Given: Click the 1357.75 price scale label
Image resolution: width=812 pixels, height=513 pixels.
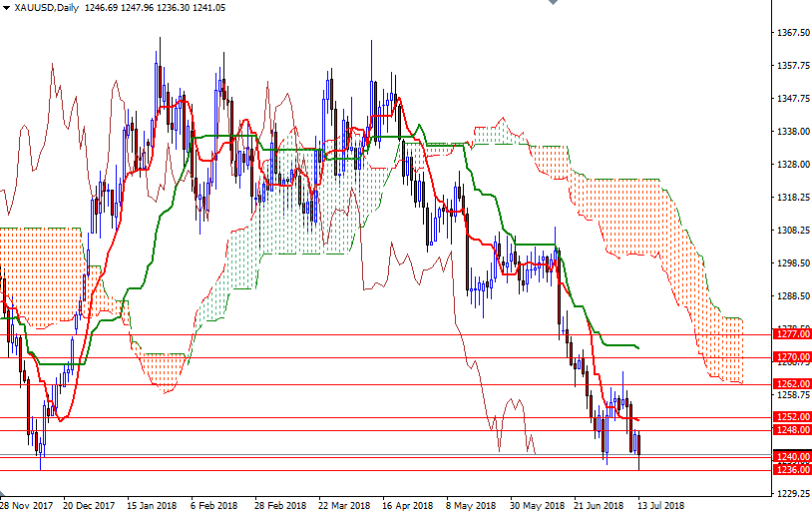Looking at the screenshot, I should click(793, 66).
